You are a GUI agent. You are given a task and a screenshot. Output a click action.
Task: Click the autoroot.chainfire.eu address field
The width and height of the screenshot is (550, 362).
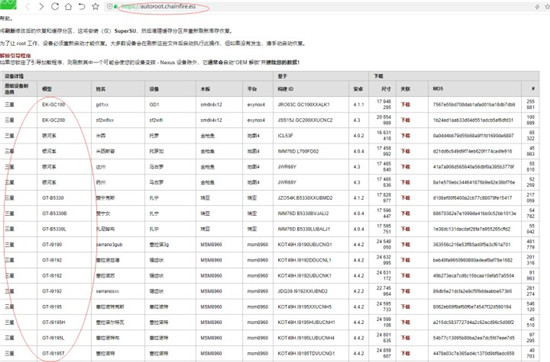tap(159, 6)
